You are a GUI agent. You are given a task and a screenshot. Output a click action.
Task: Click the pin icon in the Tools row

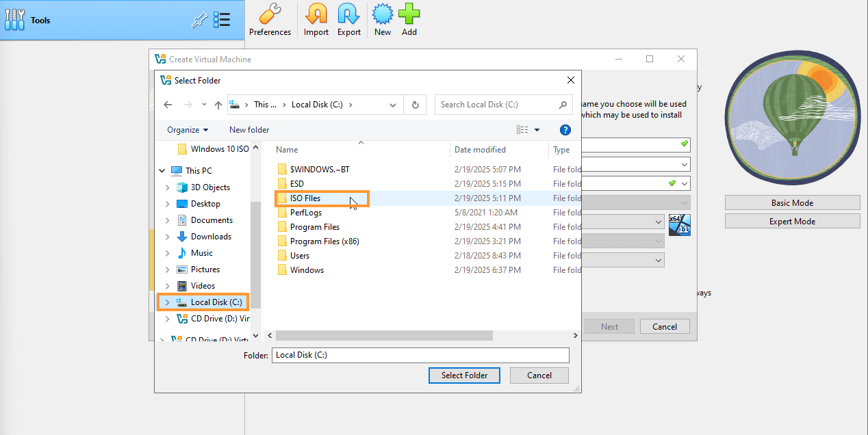[x=199, y=21]
